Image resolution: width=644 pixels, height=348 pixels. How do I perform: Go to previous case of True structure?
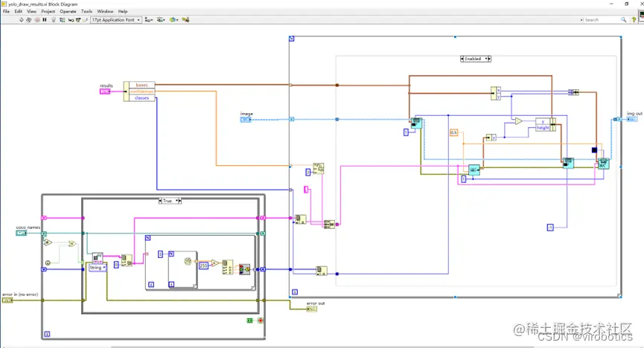click(x=160, y=201)
